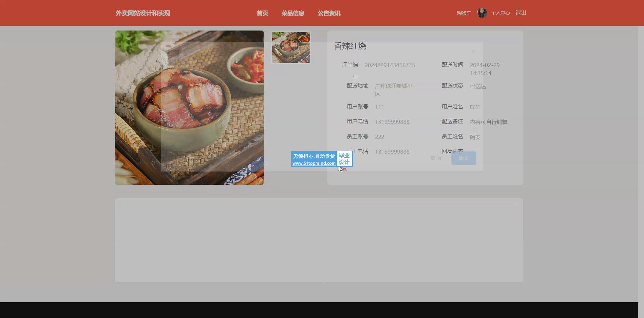Viewport: 644px width, 318px height.
Task: Click 退出 to log out
Action: 521,13
